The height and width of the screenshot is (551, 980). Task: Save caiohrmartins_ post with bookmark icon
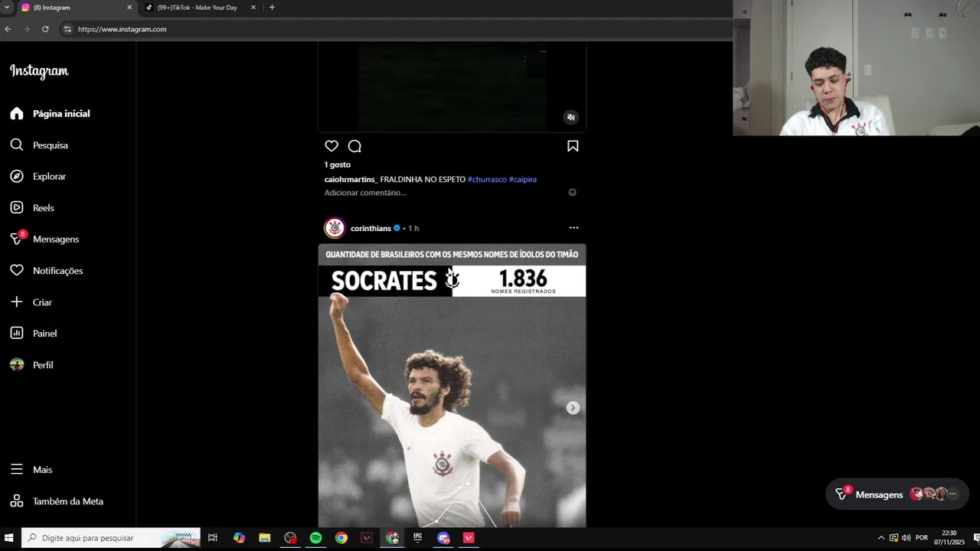click(573, 146)
